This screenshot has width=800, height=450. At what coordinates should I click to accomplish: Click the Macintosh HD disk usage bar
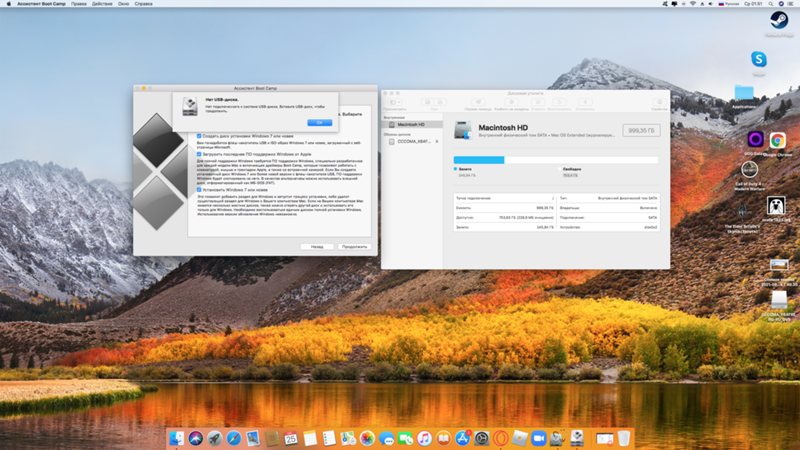(556, 160)
